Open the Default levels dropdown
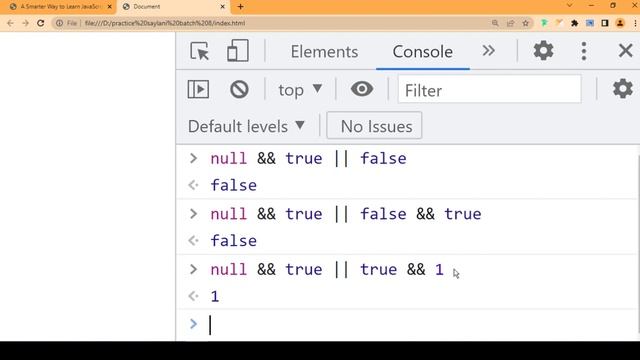 tap(247, 126)
